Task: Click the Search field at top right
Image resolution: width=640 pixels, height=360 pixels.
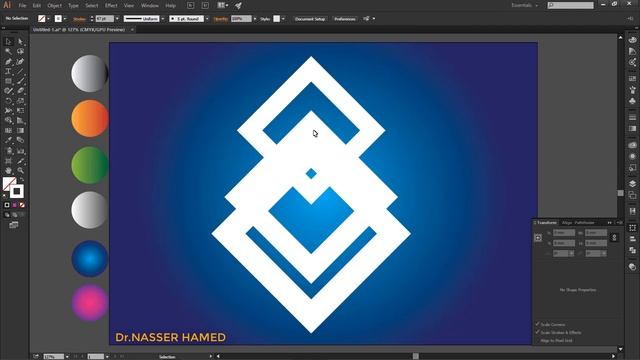Action: click(571, 5)
